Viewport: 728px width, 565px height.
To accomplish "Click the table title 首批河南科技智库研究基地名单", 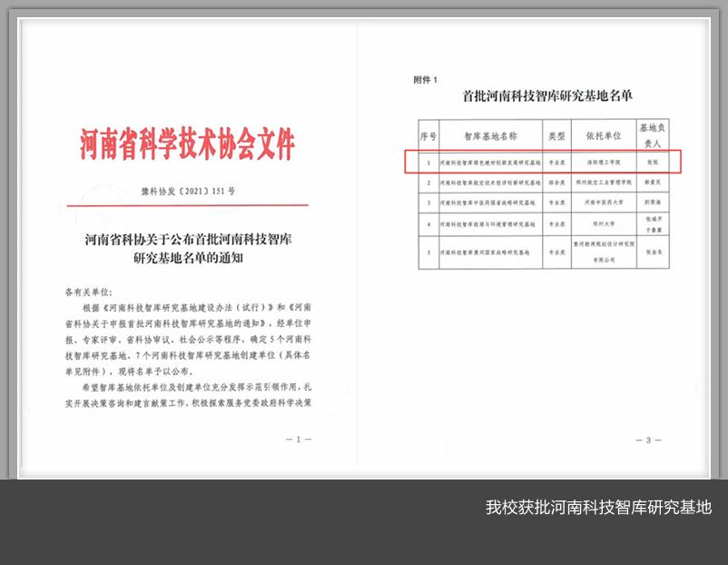I will [547, 95].
